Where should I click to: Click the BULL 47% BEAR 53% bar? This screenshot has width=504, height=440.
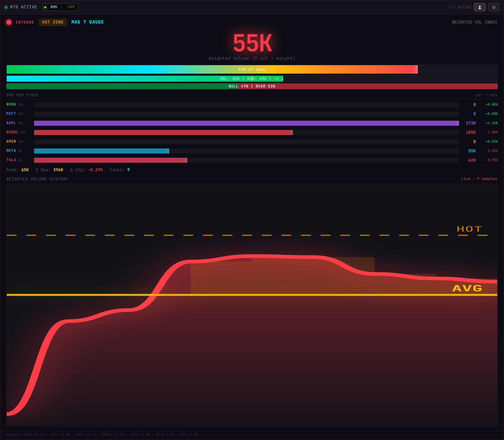tap(252, 86)
